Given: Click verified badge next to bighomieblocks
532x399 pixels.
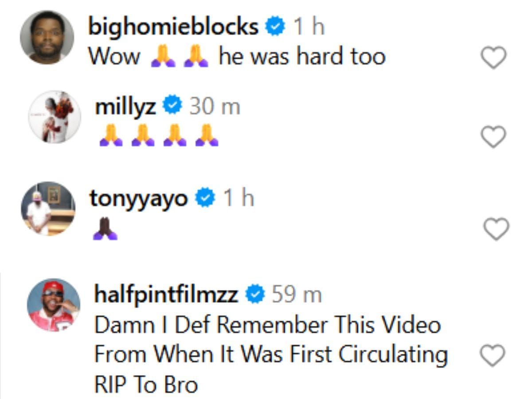Looking at the screenshot, I should 275,27.
